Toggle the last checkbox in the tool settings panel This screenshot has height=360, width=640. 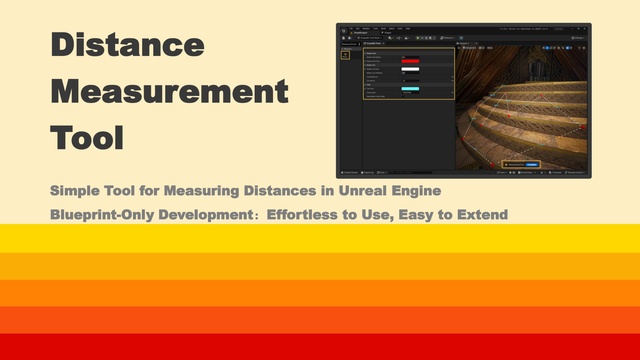click(403, 96)
